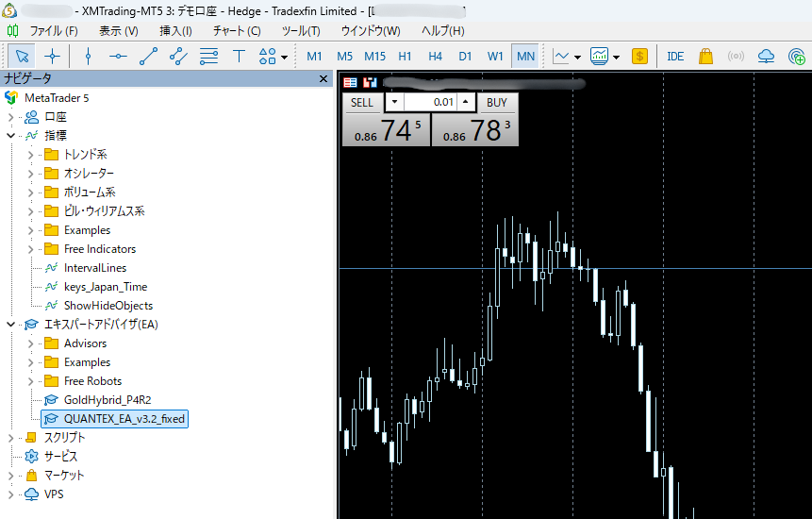Activate the text label tool

click(239, 57)
